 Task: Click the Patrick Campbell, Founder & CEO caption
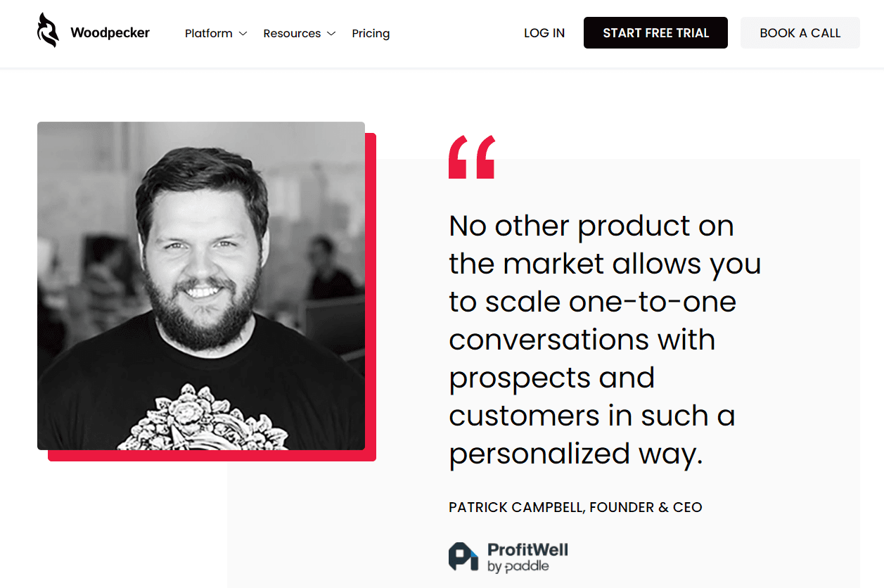pyautogui.click(x=575, y=507)
